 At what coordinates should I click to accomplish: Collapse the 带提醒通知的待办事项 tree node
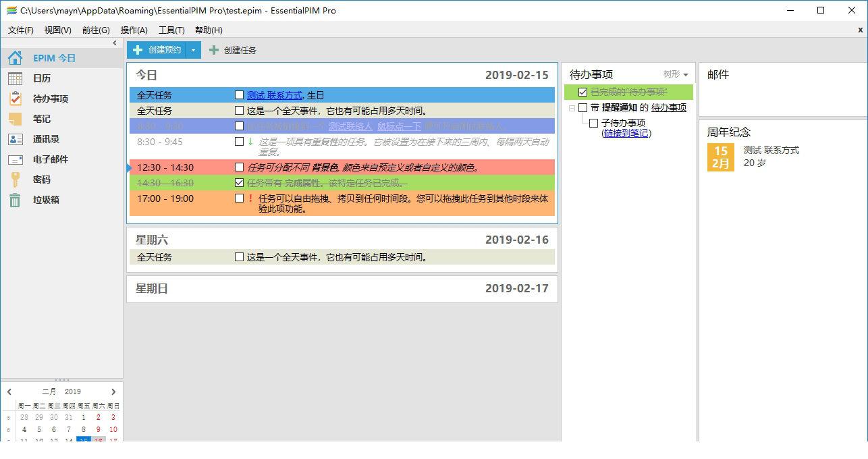pos(572,108)
